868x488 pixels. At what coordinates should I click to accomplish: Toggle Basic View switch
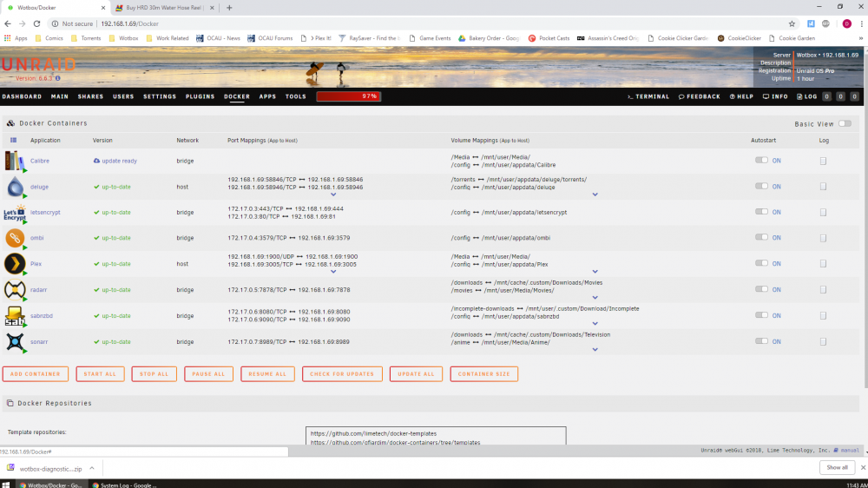click(x=845, y=123)
